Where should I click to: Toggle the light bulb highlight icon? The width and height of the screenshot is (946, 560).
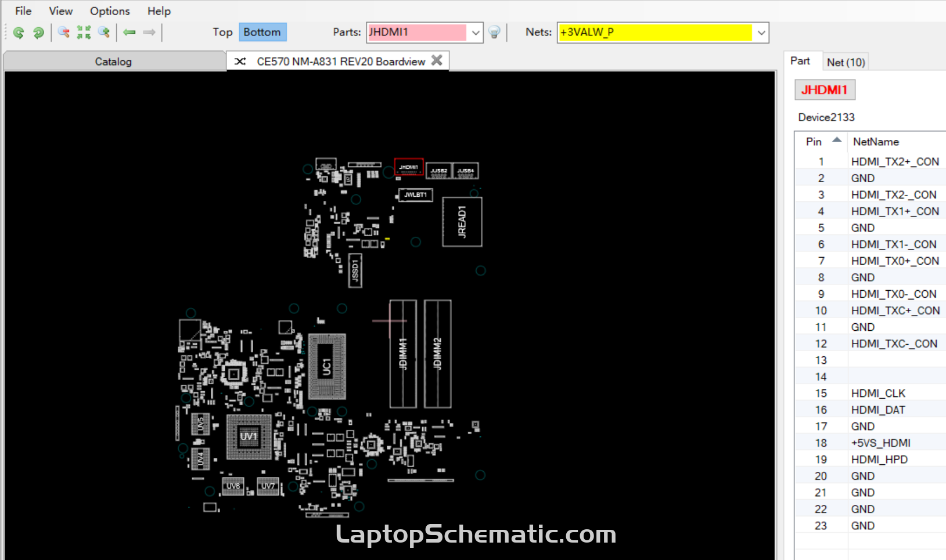click(494, 32)
